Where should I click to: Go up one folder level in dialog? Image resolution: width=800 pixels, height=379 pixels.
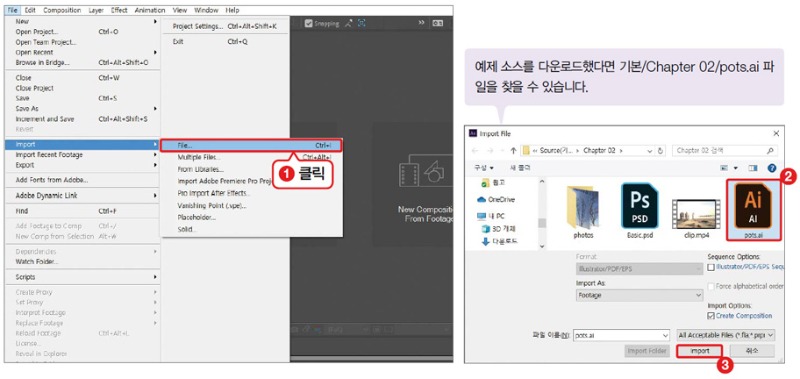coord(513,150)
